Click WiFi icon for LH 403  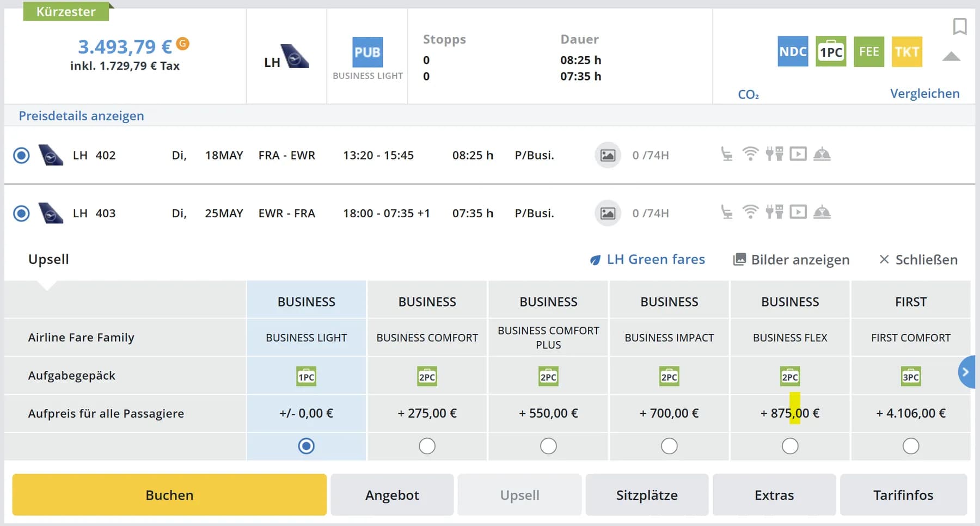750,212
